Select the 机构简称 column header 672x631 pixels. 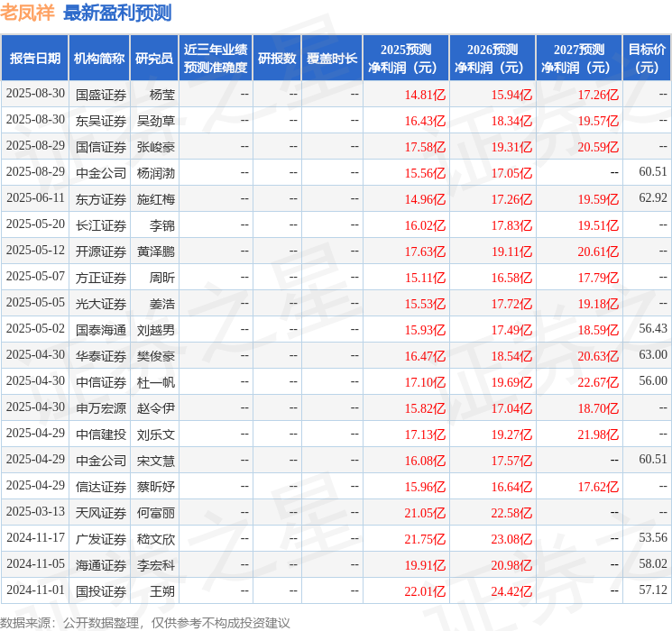pos(99,59)
